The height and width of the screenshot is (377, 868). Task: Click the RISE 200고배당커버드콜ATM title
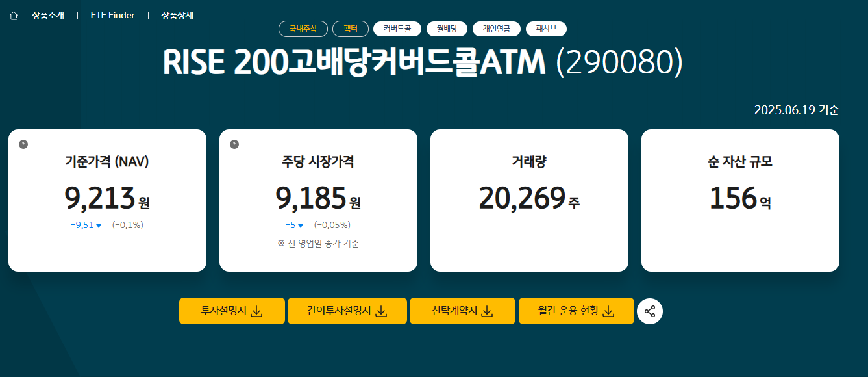point(354,63)
